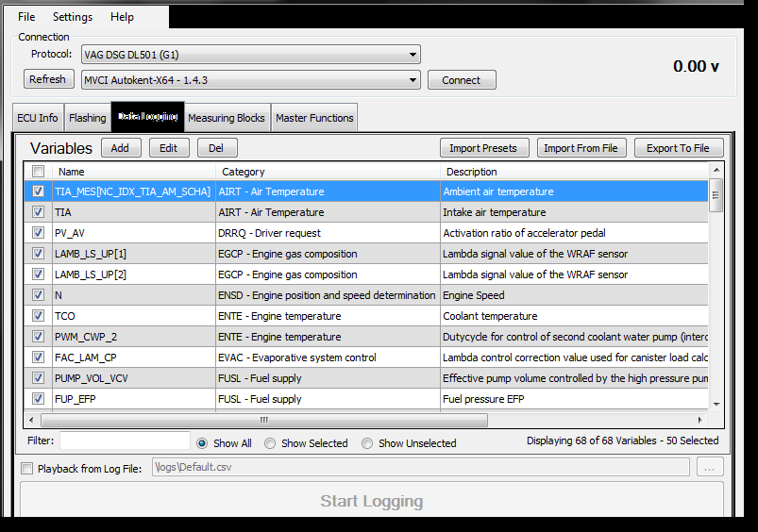
Task: Click the Filter text field
Action: pos(125,441)
